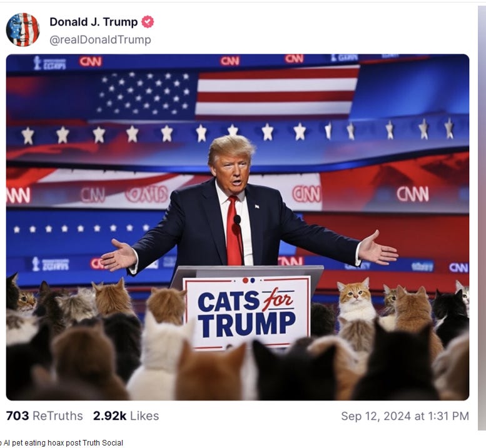Viewport: 486px width, 448px height.
Task: Click the 'Cats for Trump' podium sign
Action: pos(246,312)
